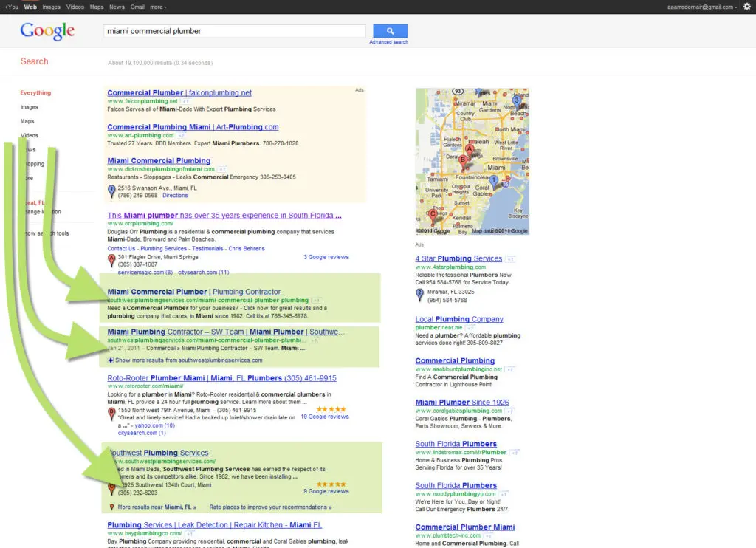This screenshot has height=548, width=756.
Task: Click More results near Miami, FL
Action: [x=157, y=507]
